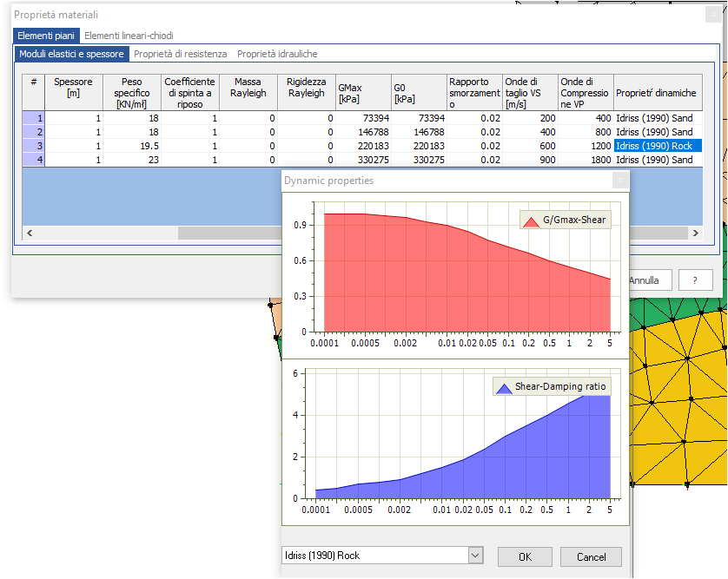Click the Peso specifico cell 23

132,160
